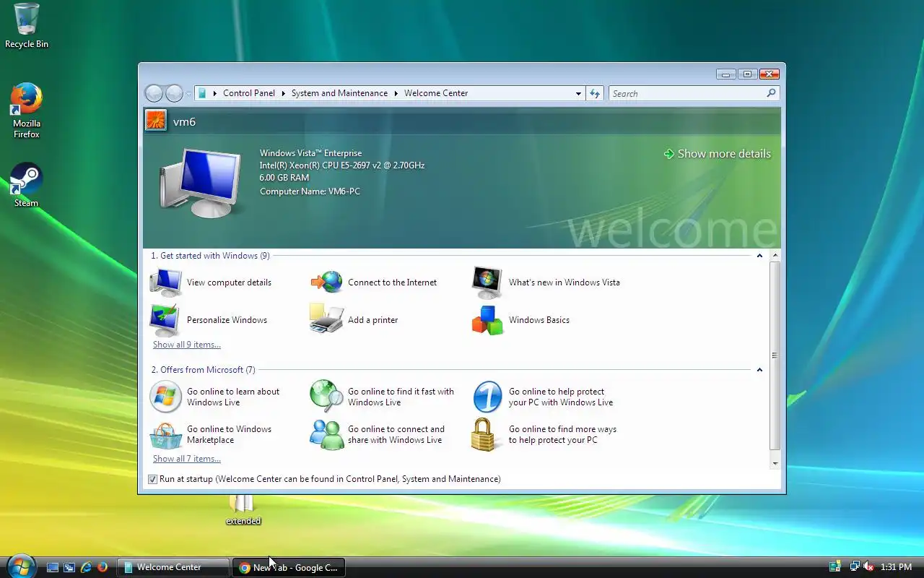
Task: Click the green Show more details arrow
Action: click(669, 154)
